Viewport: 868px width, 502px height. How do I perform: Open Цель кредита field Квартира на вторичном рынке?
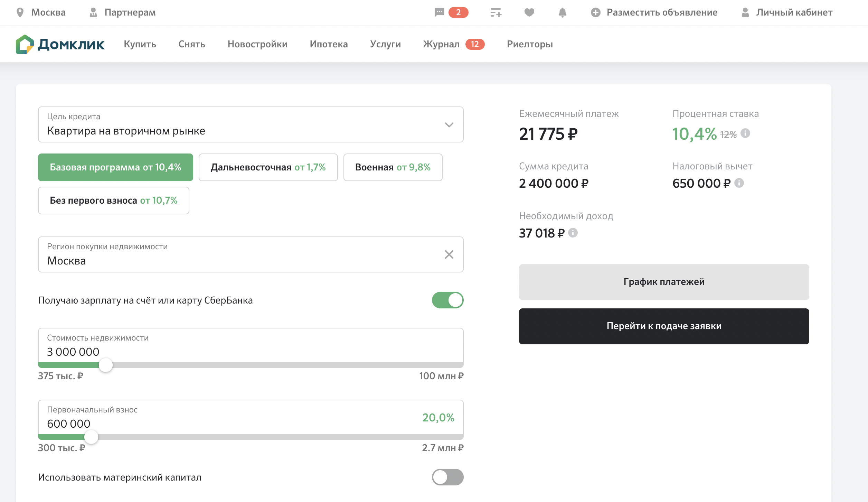[251, 124]
